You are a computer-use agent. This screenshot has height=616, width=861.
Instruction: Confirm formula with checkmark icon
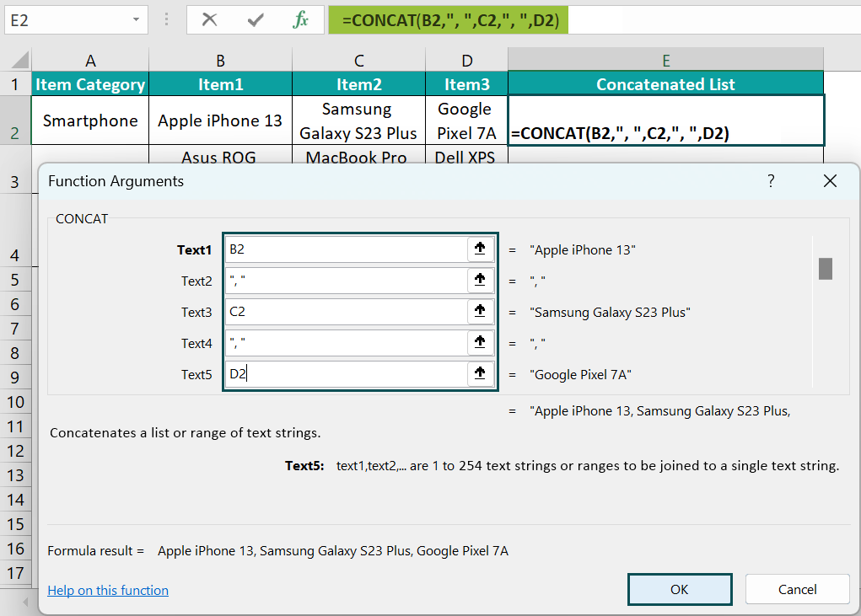[256, 20]
